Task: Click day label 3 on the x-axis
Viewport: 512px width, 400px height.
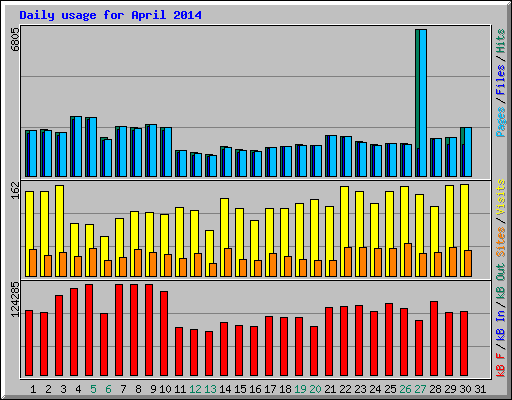Action: 63,389
